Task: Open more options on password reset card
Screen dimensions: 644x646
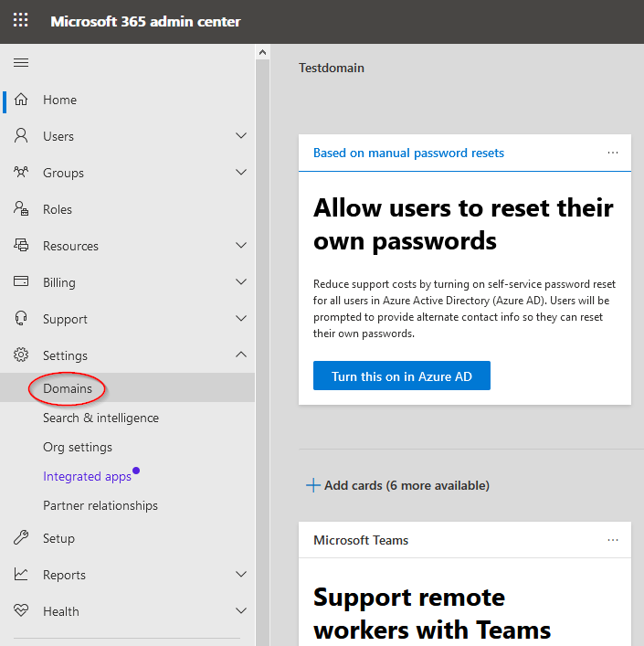Action: 613,153
